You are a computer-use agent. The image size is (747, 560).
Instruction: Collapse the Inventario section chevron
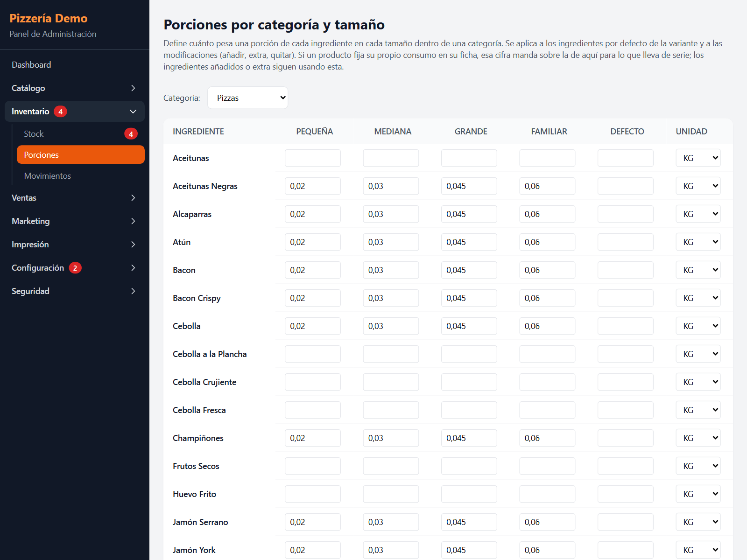133,112
